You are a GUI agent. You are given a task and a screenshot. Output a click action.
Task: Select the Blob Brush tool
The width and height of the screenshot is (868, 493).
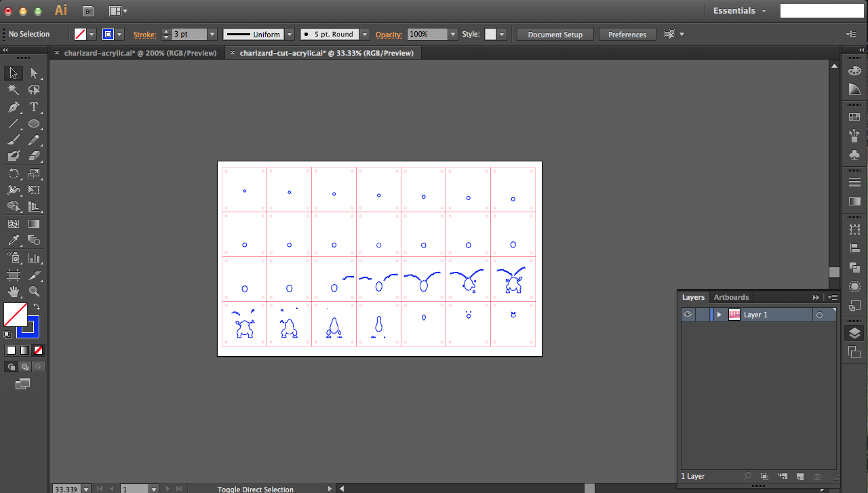click(x=14, y=157)
